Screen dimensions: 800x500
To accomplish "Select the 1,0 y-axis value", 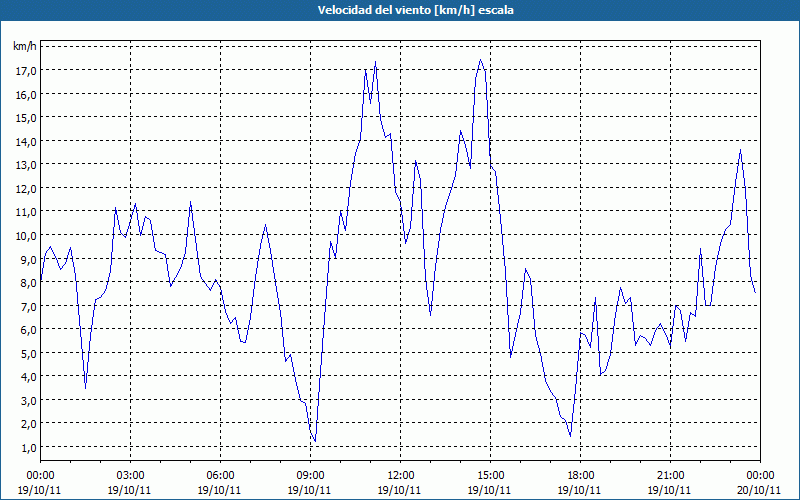I will 28,447.
